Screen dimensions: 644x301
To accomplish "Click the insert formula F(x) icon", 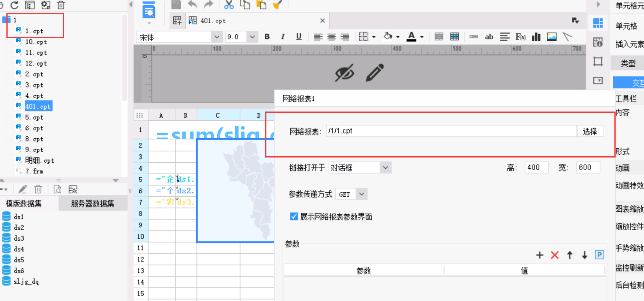I will [x=520, y=37].
